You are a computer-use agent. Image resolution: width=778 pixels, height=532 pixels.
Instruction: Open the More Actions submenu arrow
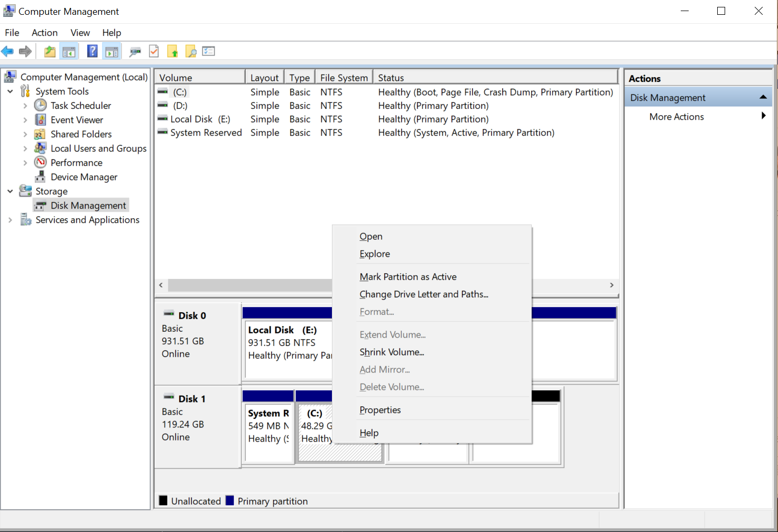click(x=763, y=116)
